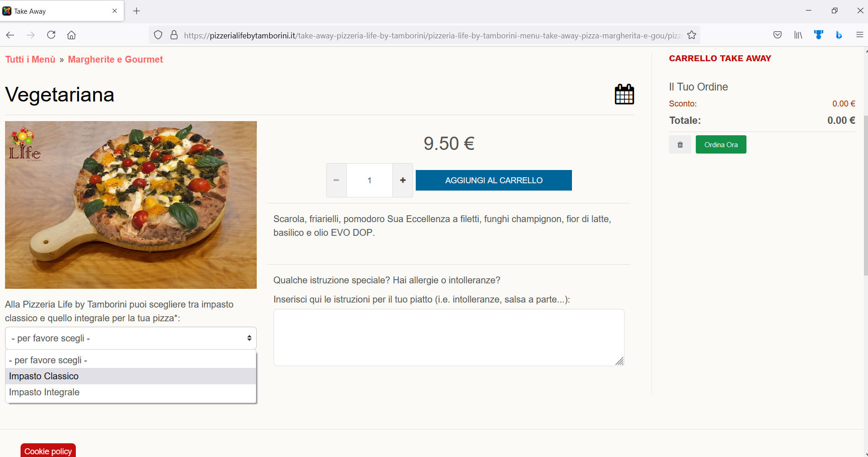The width and height of the screenshot is (868, 457).
Task: Open the Firefox hamburger menu
Action: click(x=859, y=35)
